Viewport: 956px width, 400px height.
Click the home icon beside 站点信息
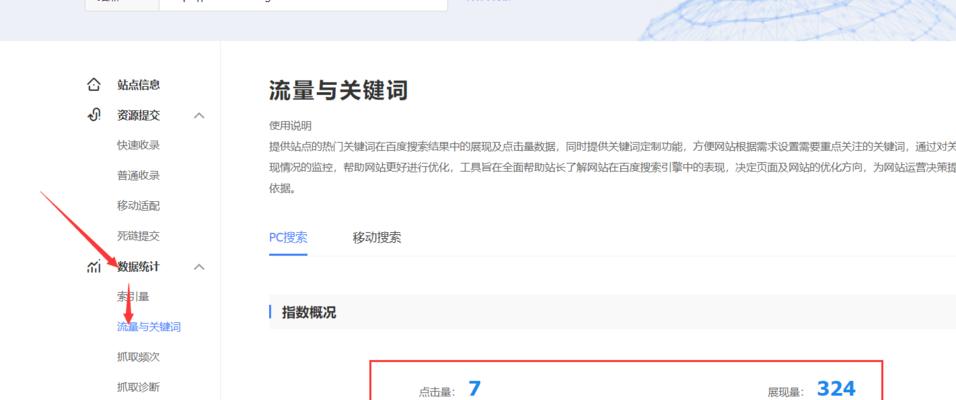click(x=93, y=84)
